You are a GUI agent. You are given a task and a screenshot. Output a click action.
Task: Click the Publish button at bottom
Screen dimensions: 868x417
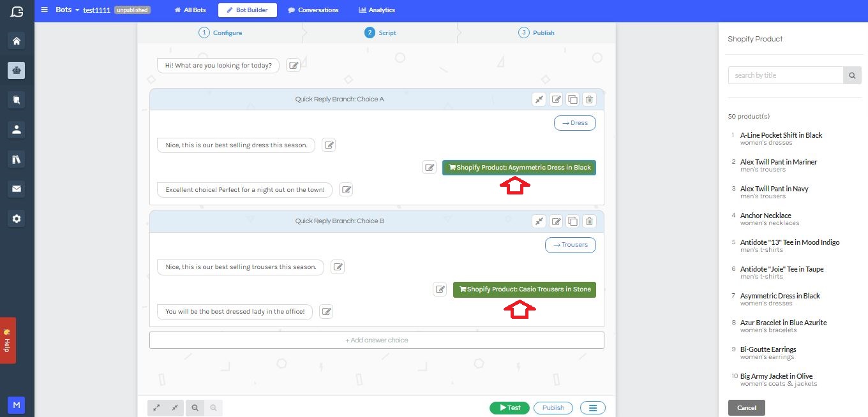553,408
